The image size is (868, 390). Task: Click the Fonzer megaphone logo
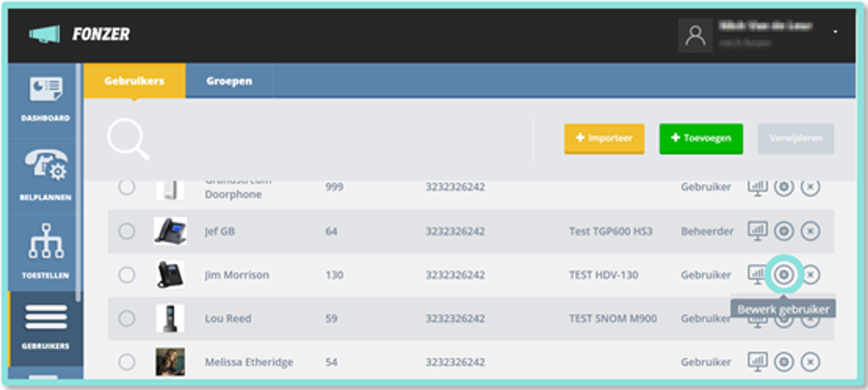(44, 34)
